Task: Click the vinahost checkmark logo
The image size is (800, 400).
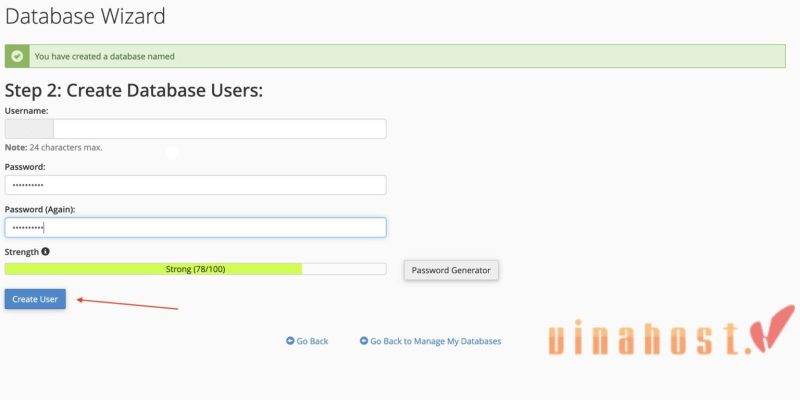Action: tap(772, 329)
